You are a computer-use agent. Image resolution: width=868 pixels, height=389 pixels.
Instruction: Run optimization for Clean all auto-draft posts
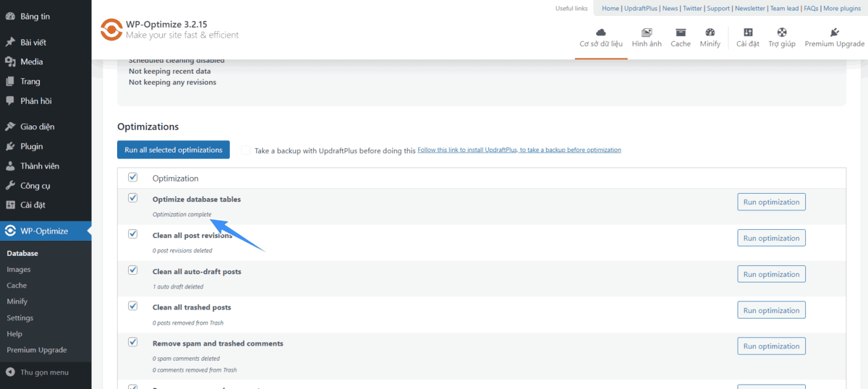[771, 274]
